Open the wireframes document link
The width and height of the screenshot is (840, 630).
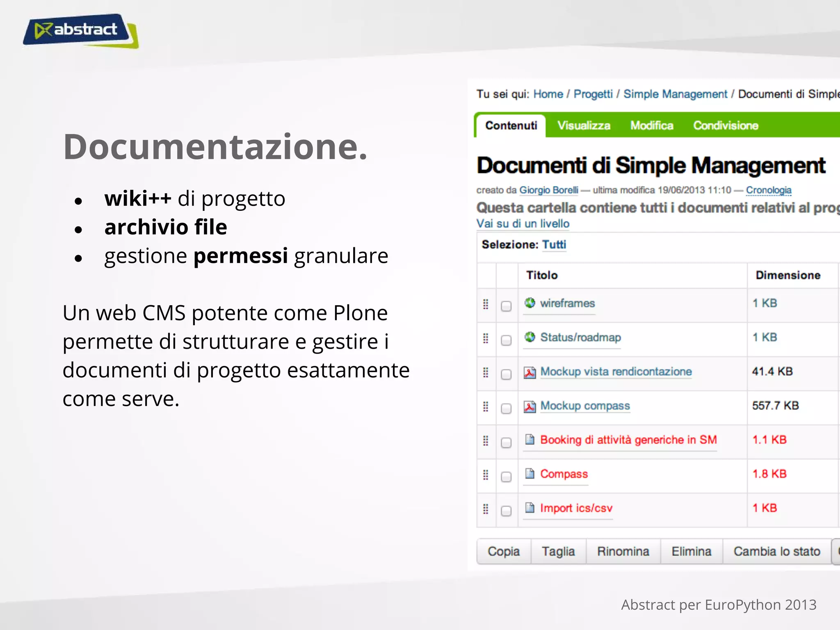pyautogui.click(x=567, y=303)
